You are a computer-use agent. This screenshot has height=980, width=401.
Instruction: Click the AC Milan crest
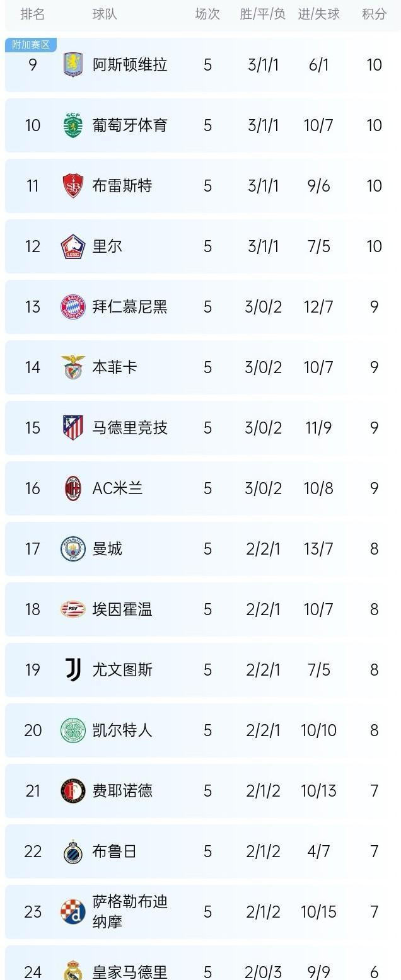point(73,488)
